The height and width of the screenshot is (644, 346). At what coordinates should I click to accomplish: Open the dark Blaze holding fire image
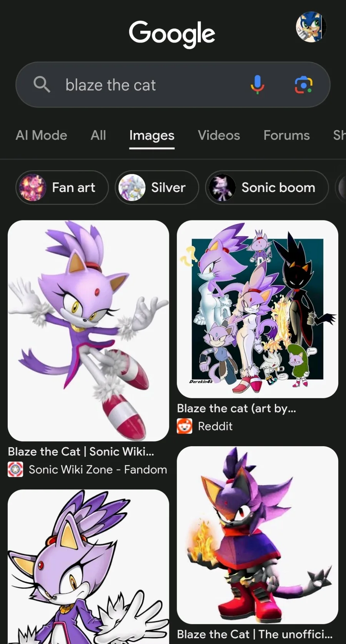pos(258,535)
